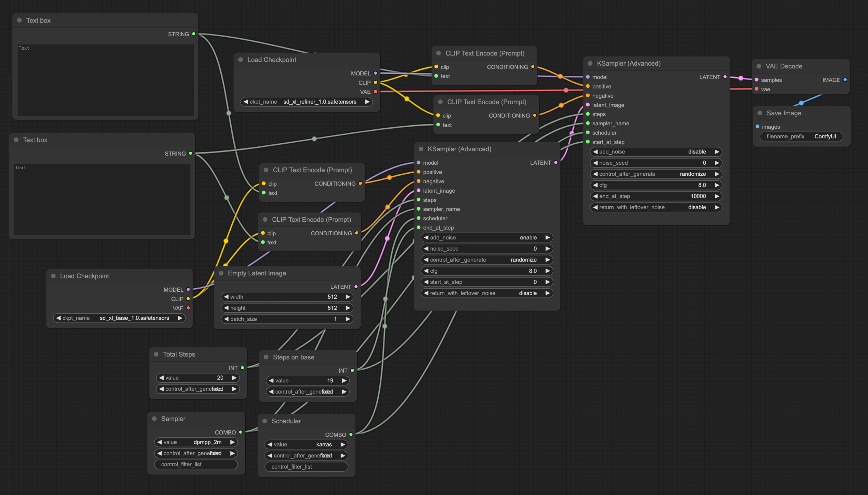Increase width value with right arrow
This screenshot has height=495, width=868.
(x=348, y=297)
